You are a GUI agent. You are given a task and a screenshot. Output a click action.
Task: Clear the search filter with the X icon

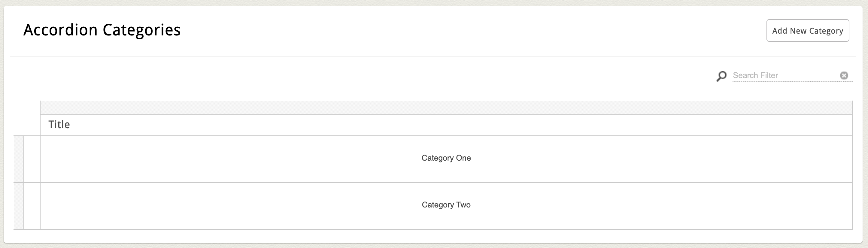point(844,75)
